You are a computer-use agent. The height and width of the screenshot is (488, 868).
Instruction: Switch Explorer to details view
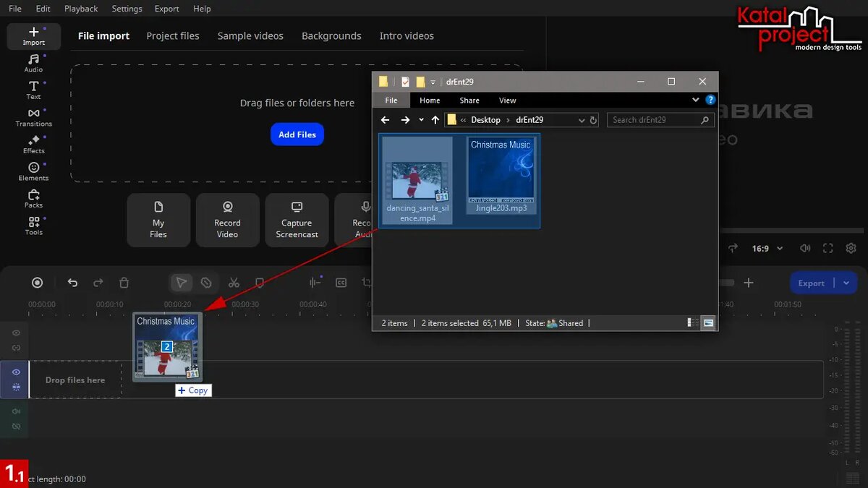coord(694,323)
